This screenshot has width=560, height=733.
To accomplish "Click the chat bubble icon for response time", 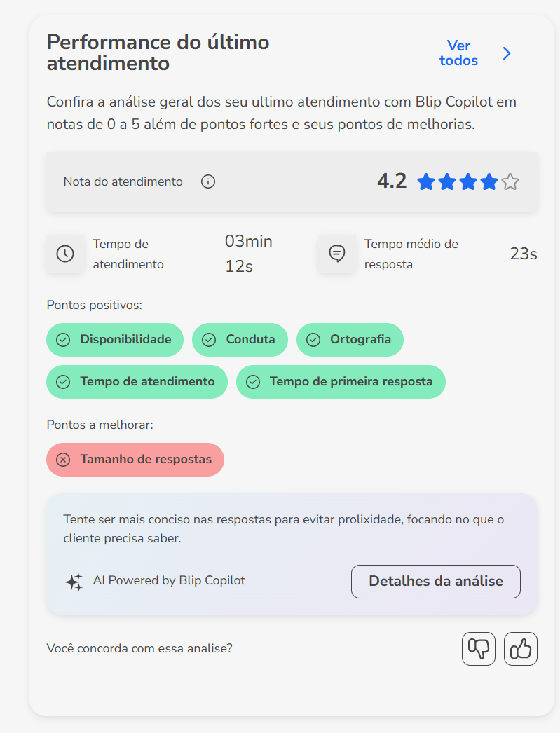I will pos(337,254).
